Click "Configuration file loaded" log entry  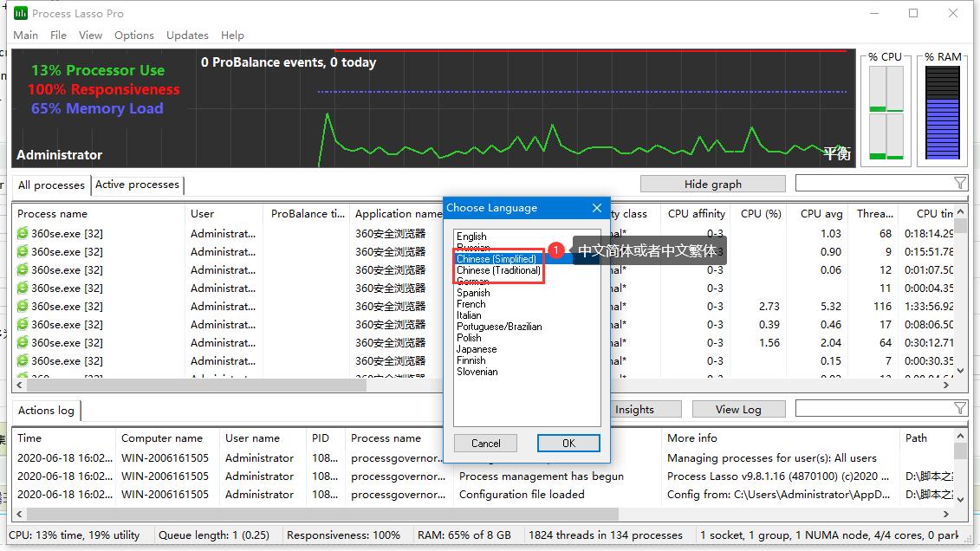[x=522, y=494]
